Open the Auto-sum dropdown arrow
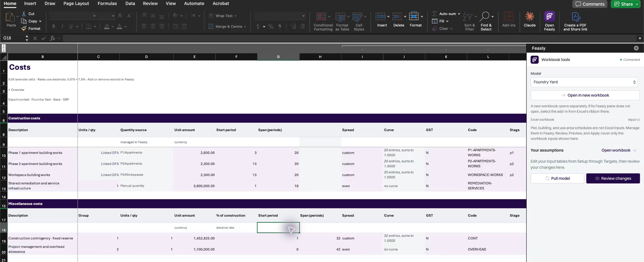The width and height of the screenshot is (644, 262). pos(459,14)
